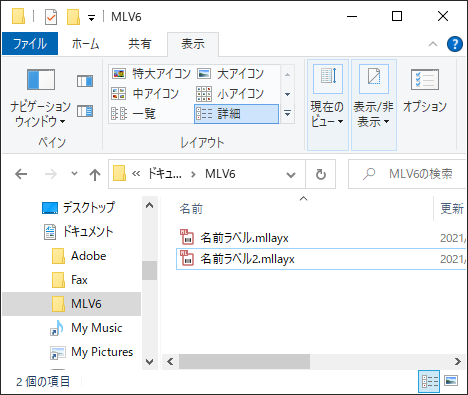Open address bar history dropdown
Image resolution: width=468 pixels, height=395 pixels.
291,174
